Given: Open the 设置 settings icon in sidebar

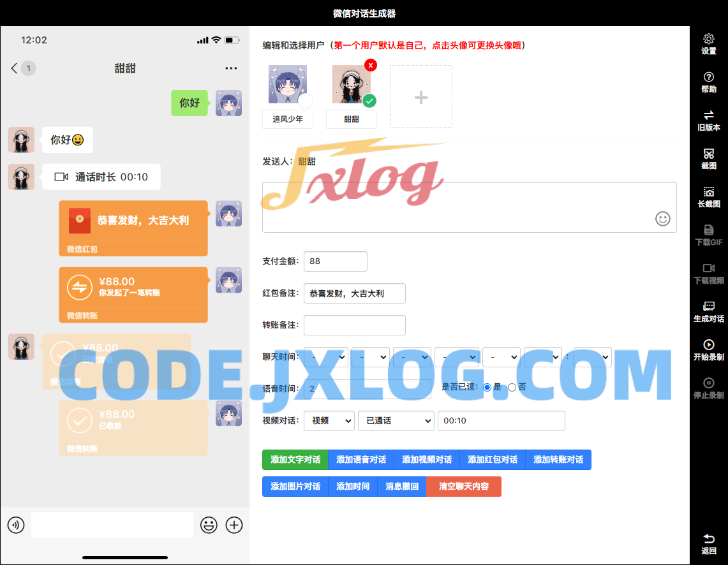Looking at the screenshot, I should [x=708, y=40].
